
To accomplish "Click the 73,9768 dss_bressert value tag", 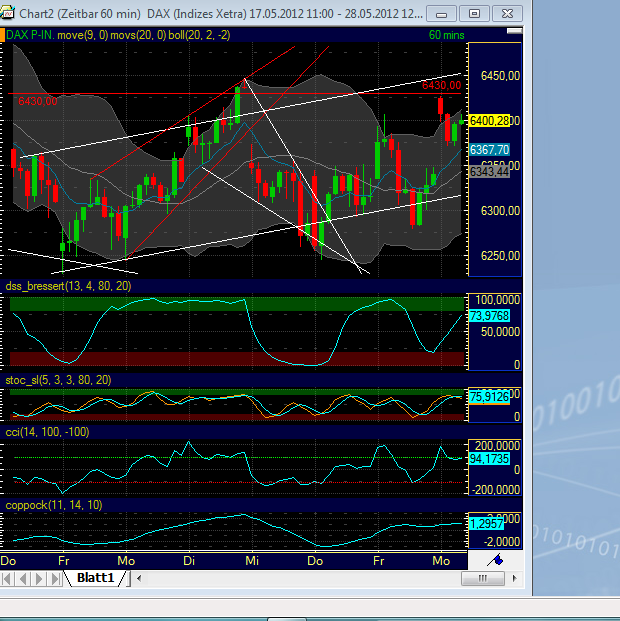I will (489, 316).
